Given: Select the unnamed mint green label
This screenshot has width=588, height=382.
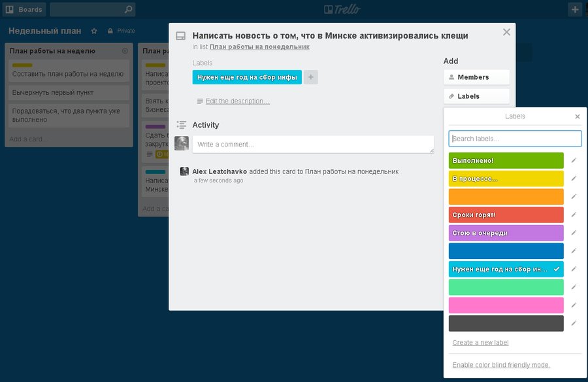Looking at the screenshot, I should [x=506, y=287].
